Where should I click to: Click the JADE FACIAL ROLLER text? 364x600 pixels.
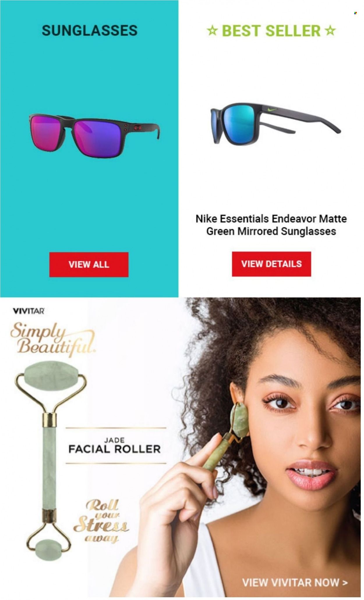(114, 445)
